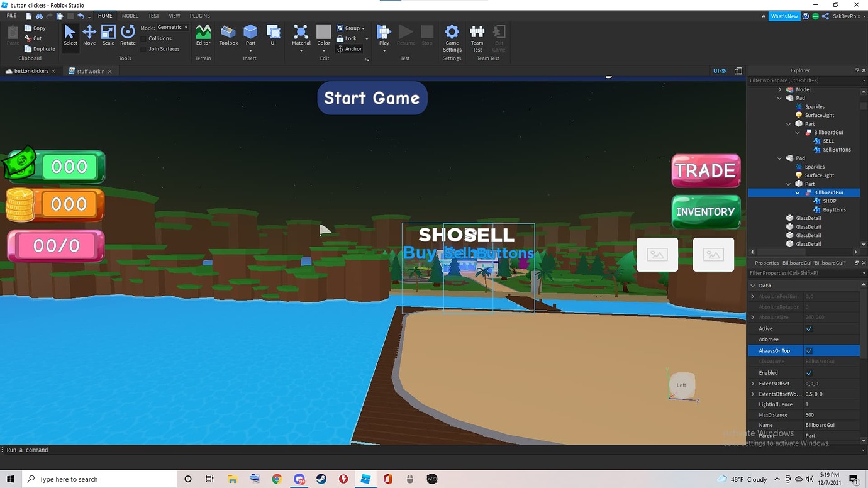Close the stuff workin tab
Image resolution: width=868 pixels, height=488 pixels.
109,72
